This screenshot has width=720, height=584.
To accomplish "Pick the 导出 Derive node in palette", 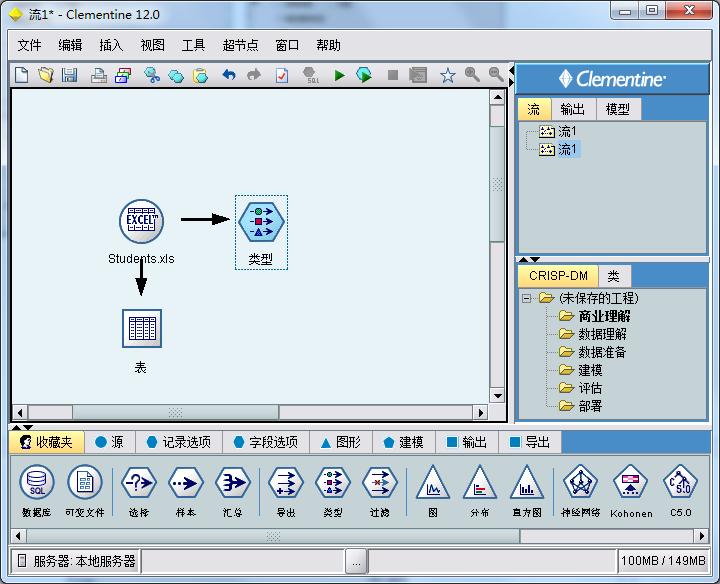I will click(286, 483).
